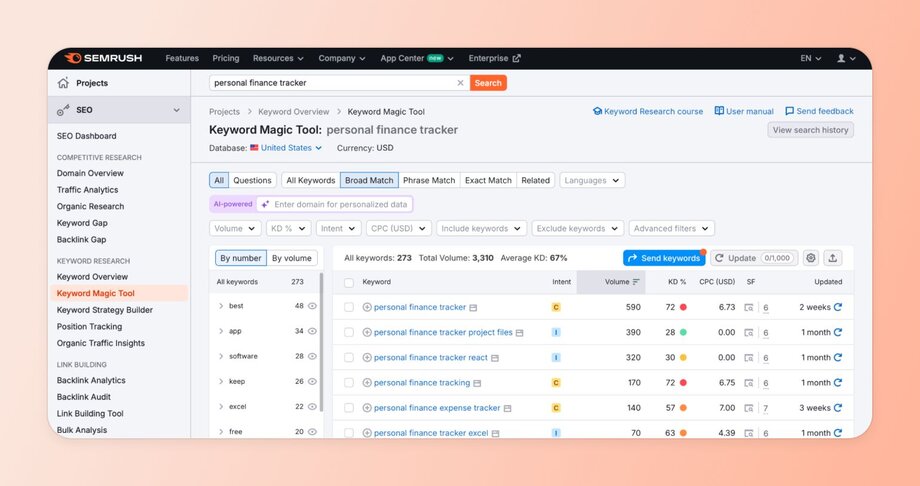Toggle eye icon for app group
This screenshot has width=920, height=486.
coord(312,331)
